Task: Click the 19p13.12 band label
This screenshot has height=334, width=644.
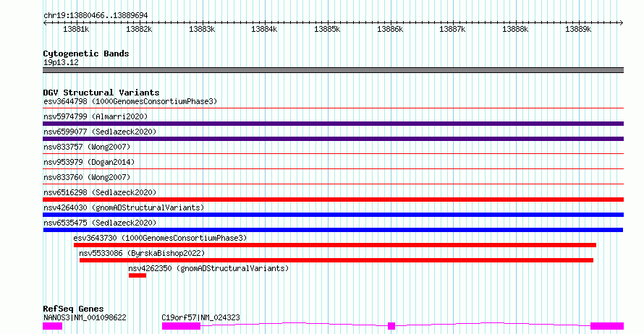Action: tap(61, 62)
